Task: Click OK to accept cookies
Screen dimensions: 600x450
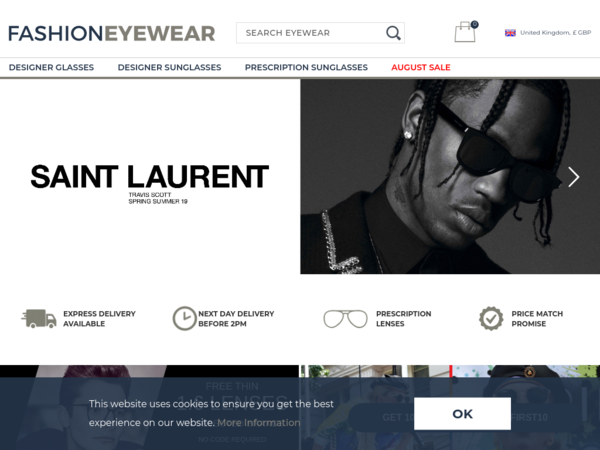Action: tap(462, 414)
